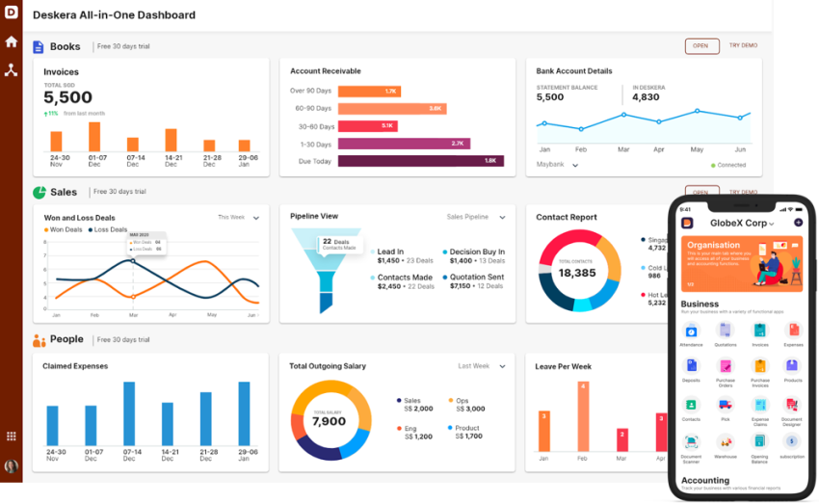Open the apps grid in sidebar

click(12, 436)
